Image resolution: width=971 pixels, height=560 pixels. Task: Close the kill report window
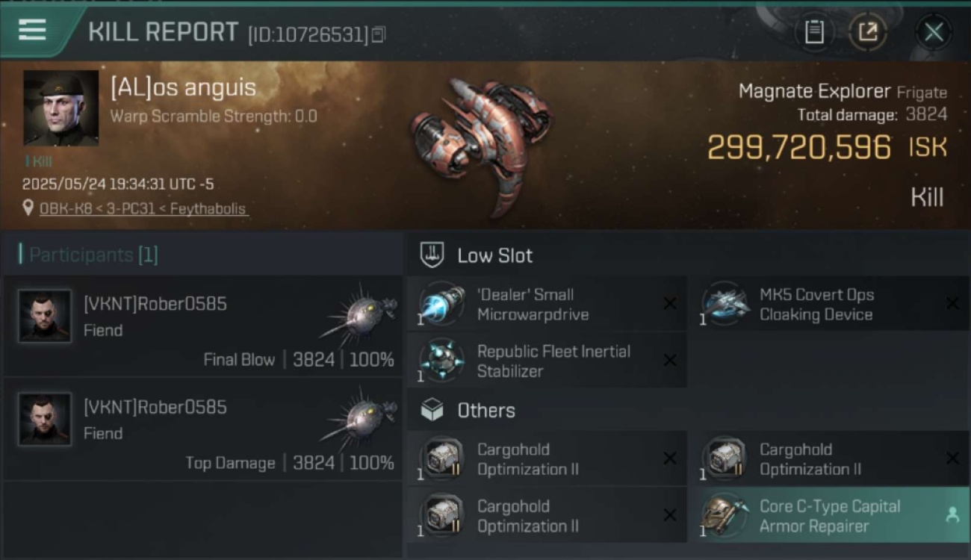coord(934,32)
